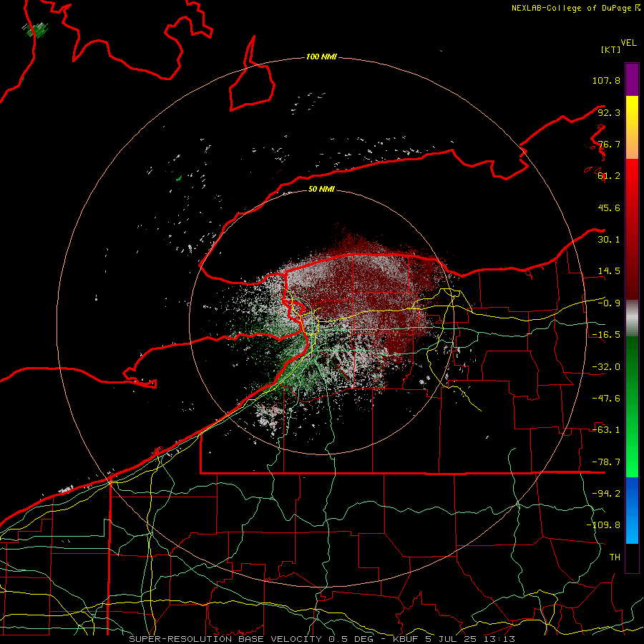Screen dimensions: 644x644
Task: Click the 14.5 legend value
Action: click(609, 271)
